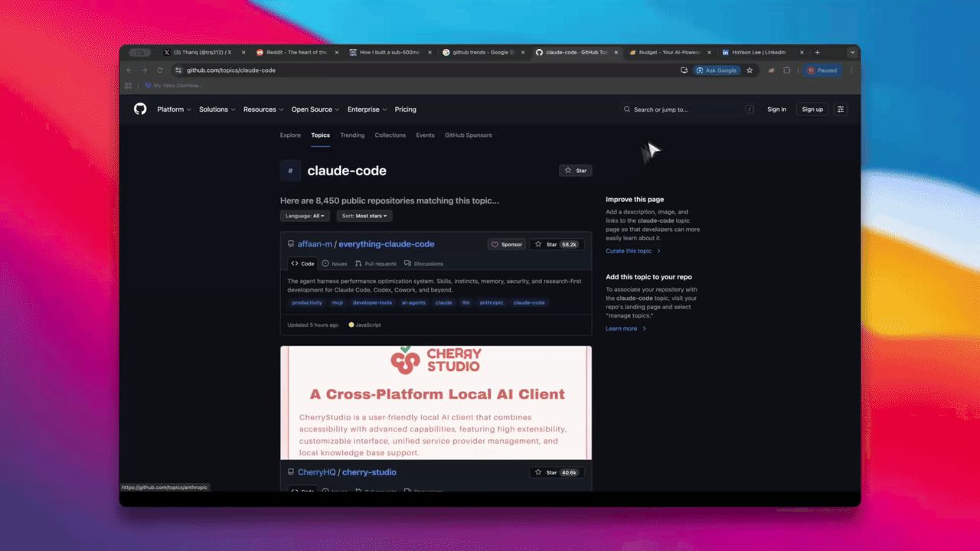Switch to the Thariq X browser tab
The height and width of the screenshot is (551, 980).
tap(202, 53)
